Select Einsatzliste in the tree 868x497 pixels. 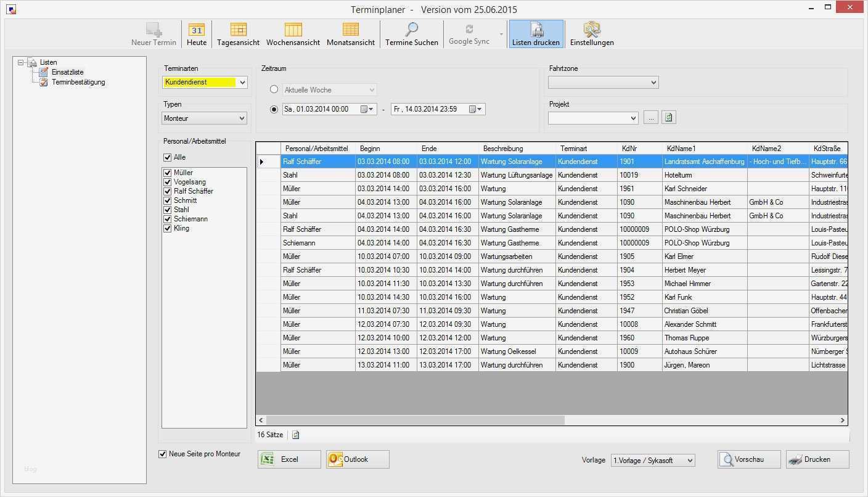click(x=67, y=72)
